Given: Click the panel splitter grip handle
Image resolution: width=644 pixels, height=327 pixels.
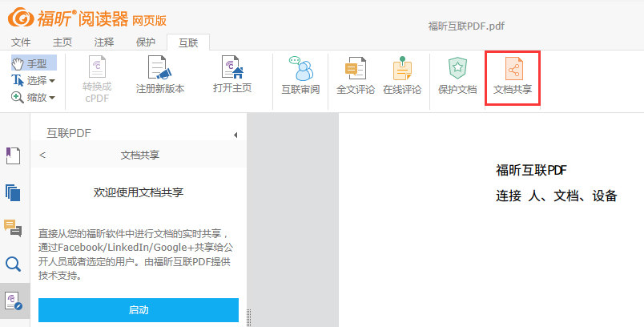Looking at the screenshot, I should point(249,317).
